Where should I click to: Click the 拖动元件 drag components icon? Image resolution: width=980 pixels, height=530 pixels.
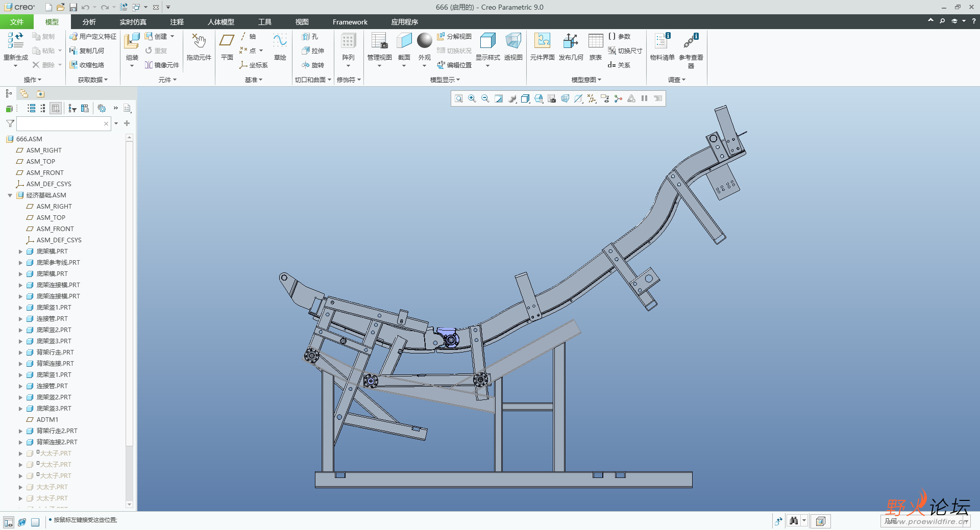click(199, 46)
